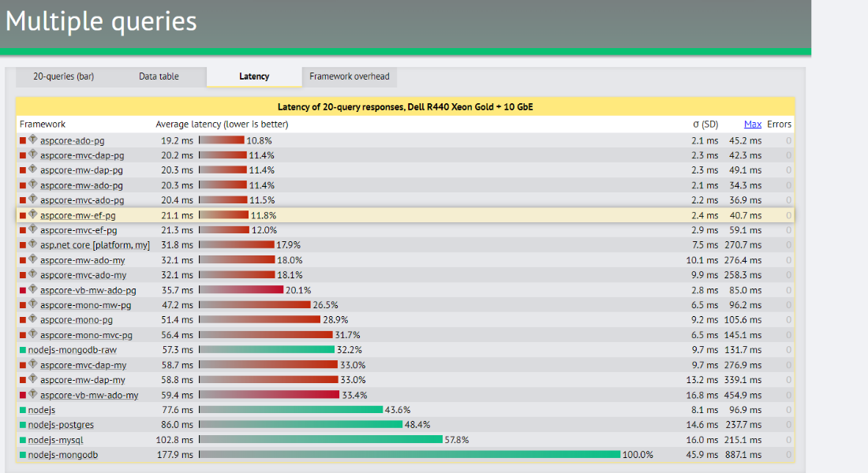Open the Data table tab

[x=159, y=76]
